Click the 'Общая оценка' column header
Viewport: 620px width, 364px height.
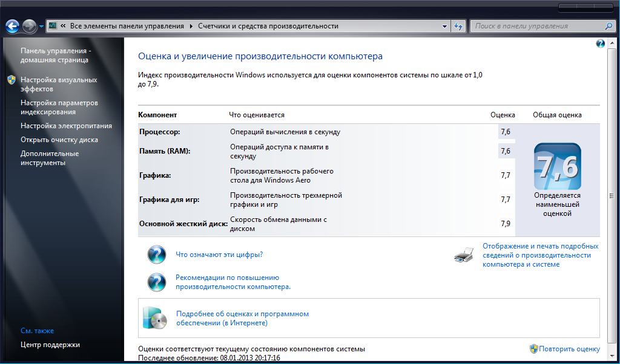tap(557, 115)
